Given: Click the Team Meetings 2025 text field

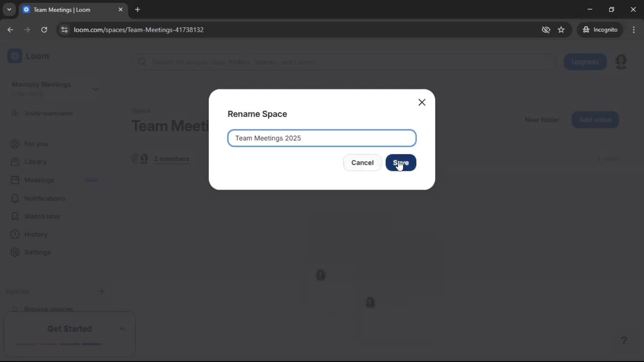Looking at the screenshot, I should (x=322, y=138).
